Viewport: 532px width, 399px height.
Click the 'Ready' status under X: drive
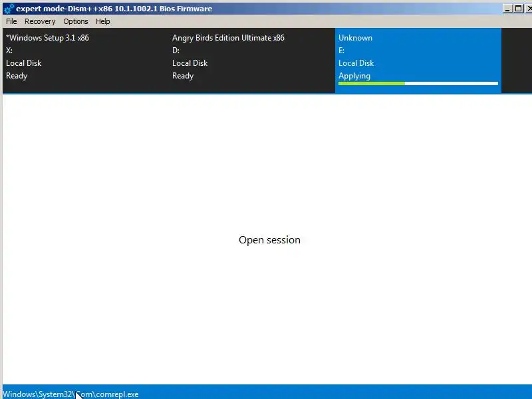[17, 76]
